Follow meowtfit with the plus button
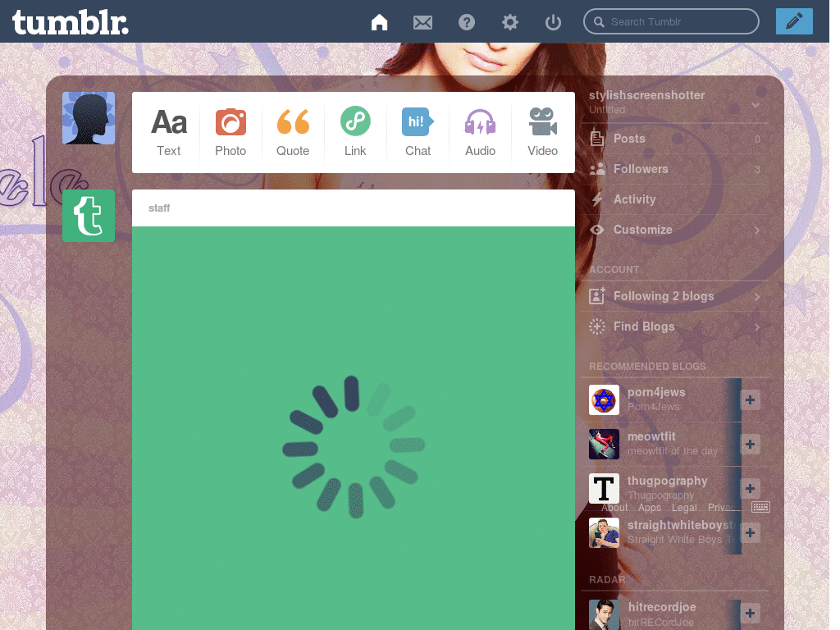 [x=750, y=444]
